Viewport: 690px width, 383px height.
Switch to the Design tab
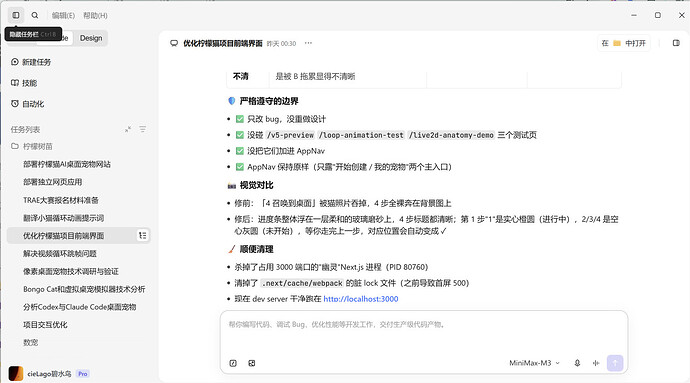pos(91,38)
